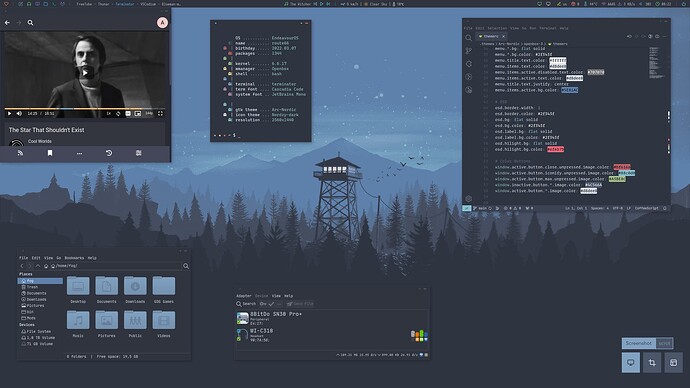The image size is (690, 388).
Task: Switch to the Terminator taskbar entry
Action: click(125, 4)
